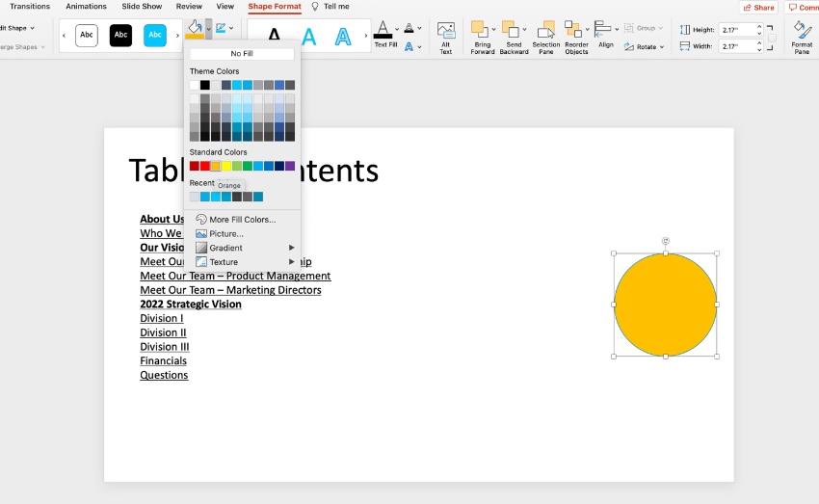Open the Align dropdown arrow
Image resolution: width=819 pixels, height=504 pixels.
pyautogui.click(x=617, y=29)
